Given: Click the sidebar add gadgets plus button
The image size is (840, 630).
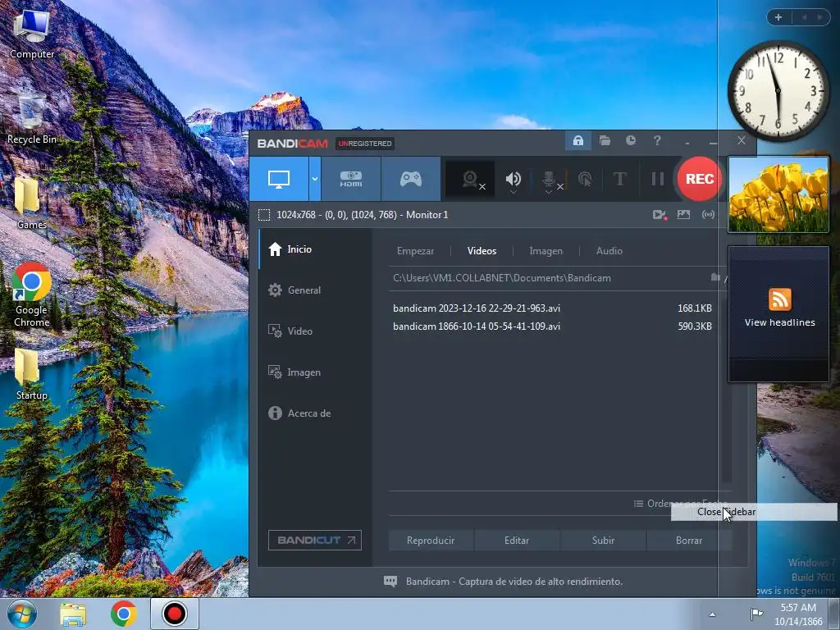Looking at the screenshot, I should (x=778, y=18).
